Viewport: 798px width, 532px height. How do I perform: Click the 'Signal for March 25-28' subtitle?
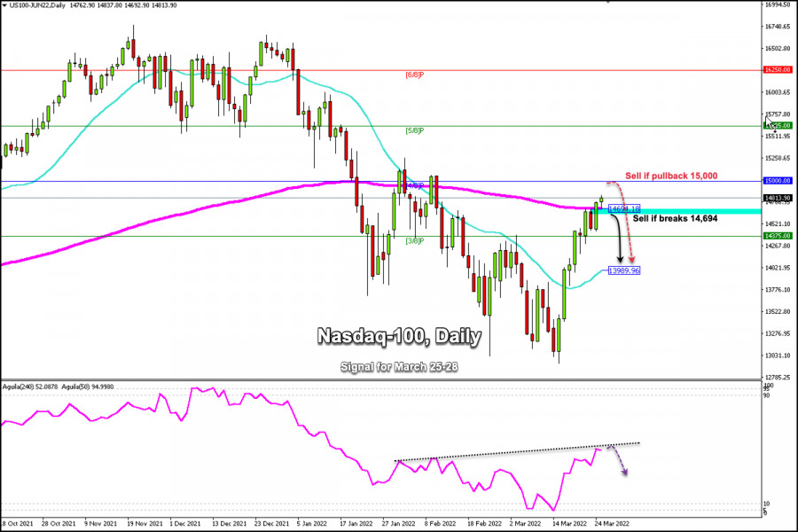pos(399,366)
